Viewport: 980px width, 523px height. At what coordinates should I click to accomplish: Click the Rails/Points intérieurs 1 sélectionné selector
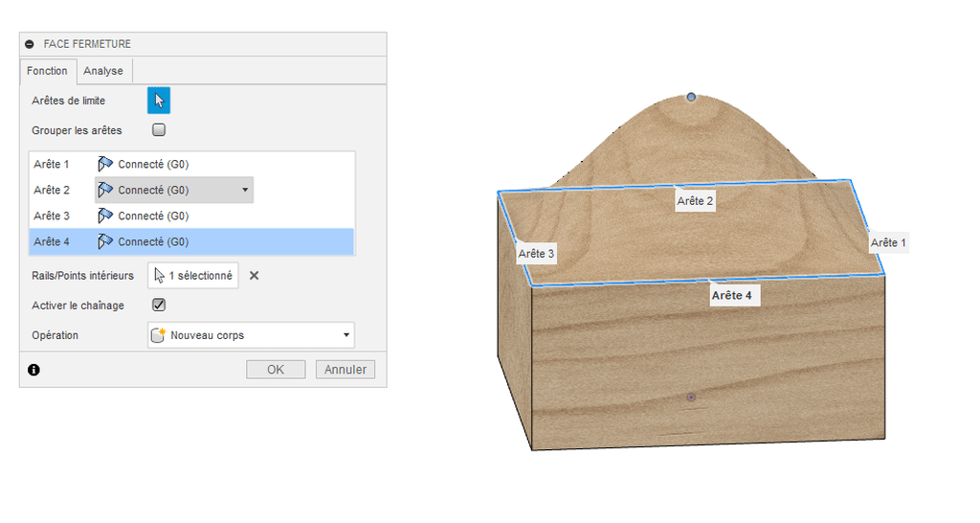tap(193, 276)
